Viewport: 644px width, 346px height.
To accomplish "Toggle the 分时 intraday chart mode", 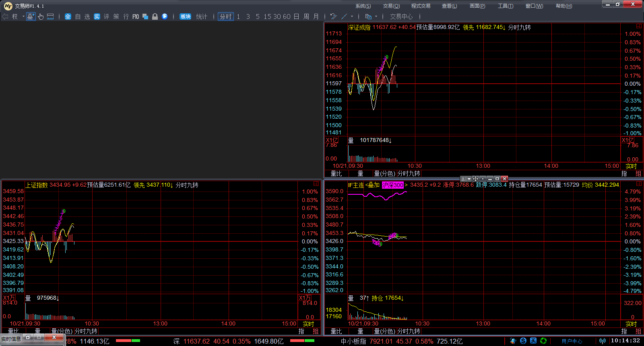I will click(225, 16).
